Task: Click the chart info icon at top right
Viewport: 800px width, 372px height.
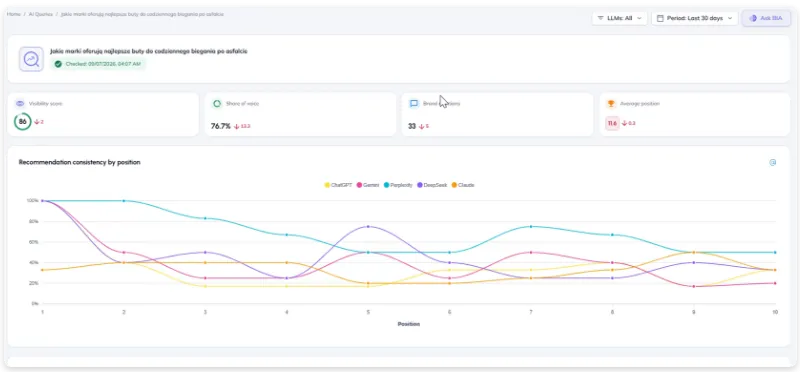Action: click(x=772, y=163)
